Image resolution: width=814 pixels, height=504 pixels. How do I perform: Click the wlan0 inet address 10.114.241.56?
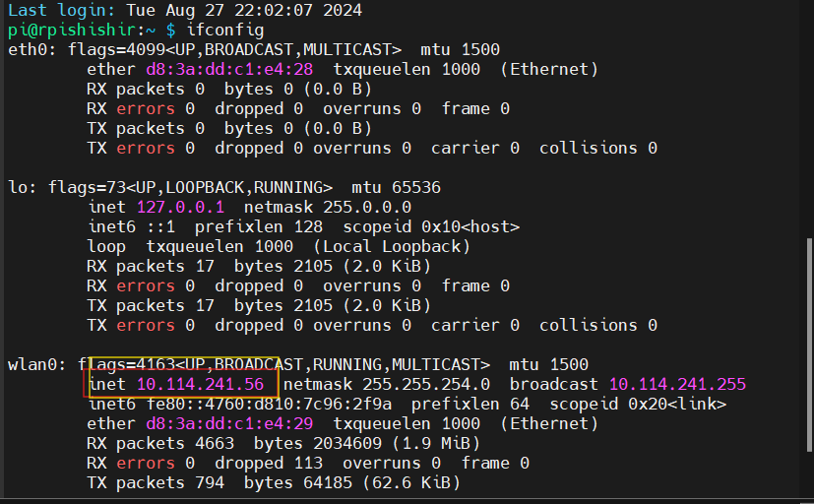point(200,384)
